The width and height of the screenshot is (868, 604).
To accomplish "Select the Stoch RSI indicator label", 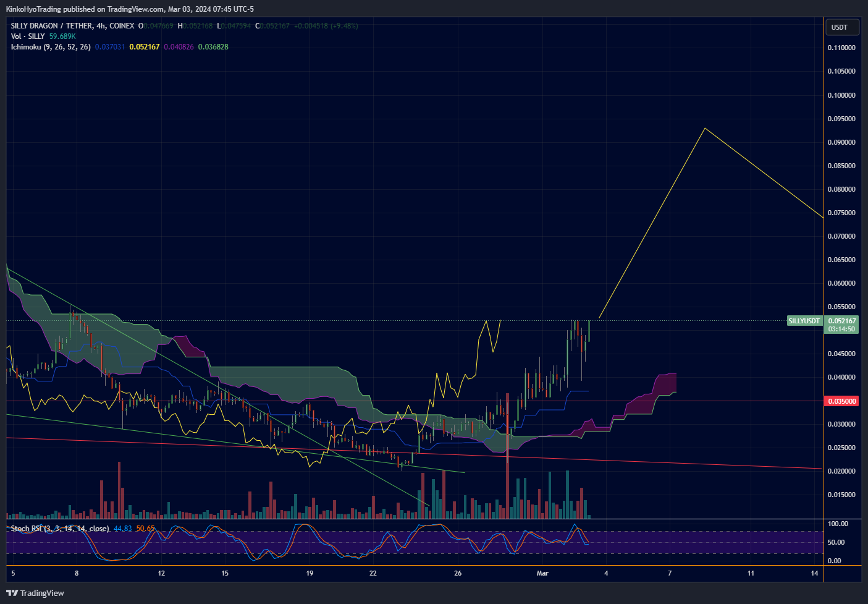I will pos(60,529).
